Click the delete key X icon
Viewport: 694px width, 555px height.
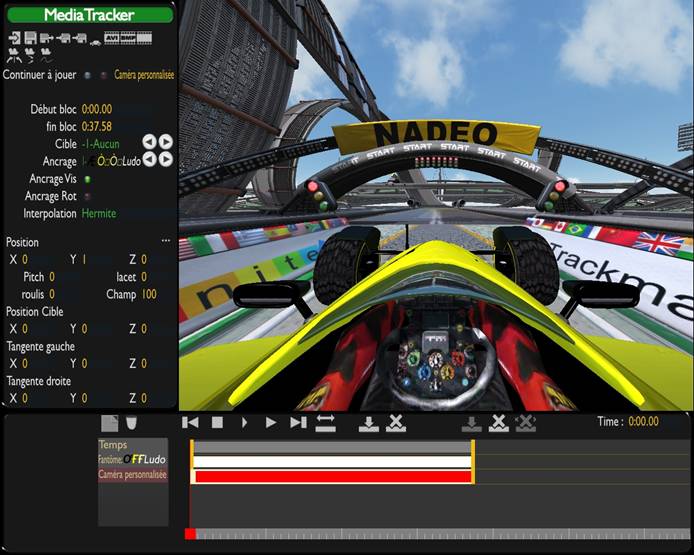pos(499,423)
